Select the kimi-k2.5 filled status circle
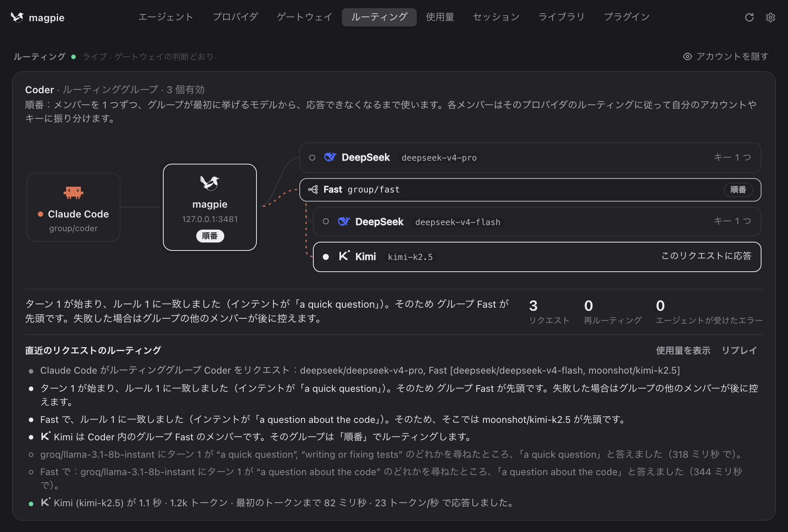Screen dimensions: 788x532 pyautogui.click(x=326, y=257)
